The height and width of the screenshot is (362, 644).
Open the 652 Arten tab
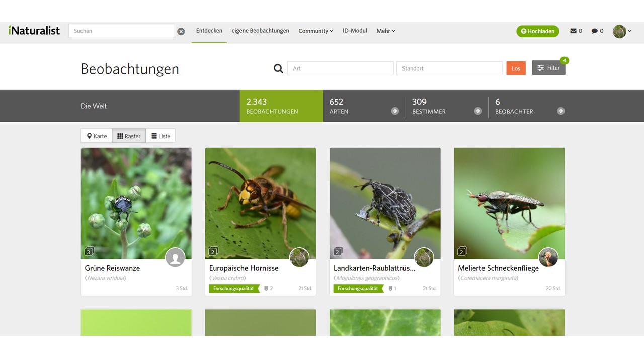pos(364,106)
